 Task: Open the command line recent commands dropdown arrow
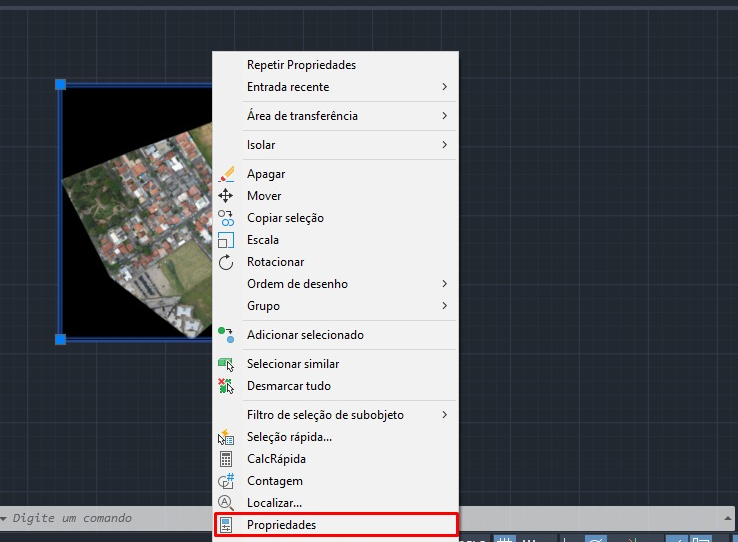point(4,518)
